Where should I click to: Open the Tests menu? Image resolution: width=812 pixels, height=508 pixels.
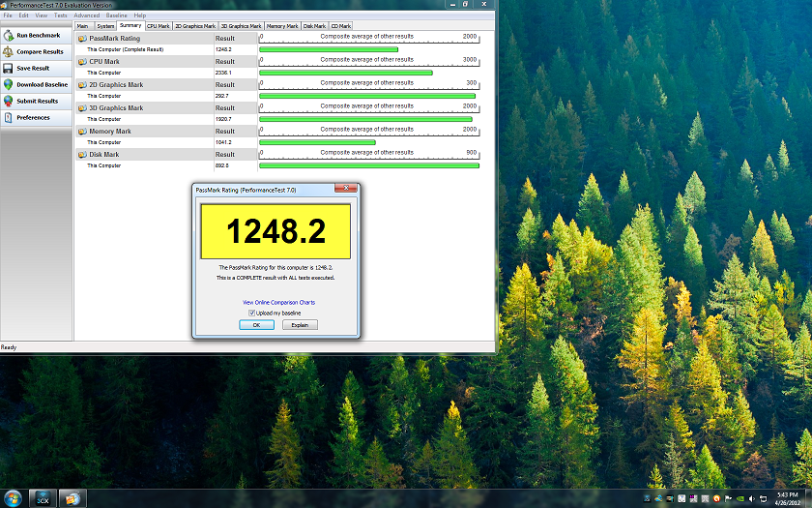tap(61, 15)
